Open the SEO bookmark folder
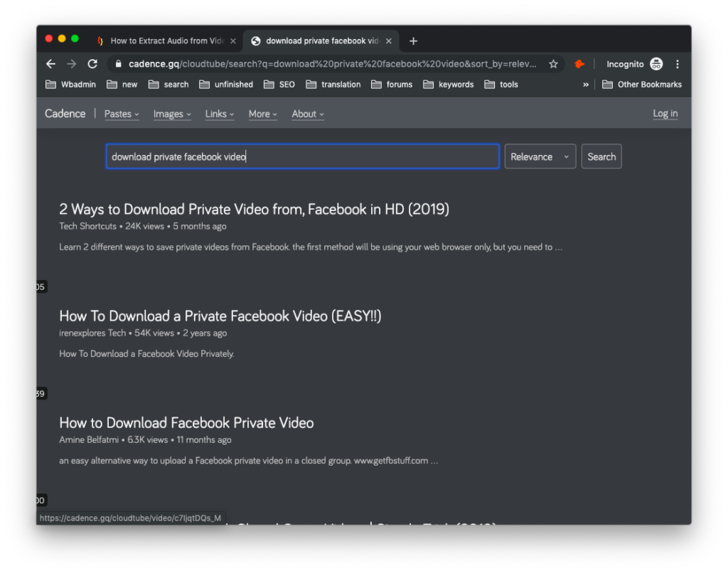The image size is (728, 573). 279,85
